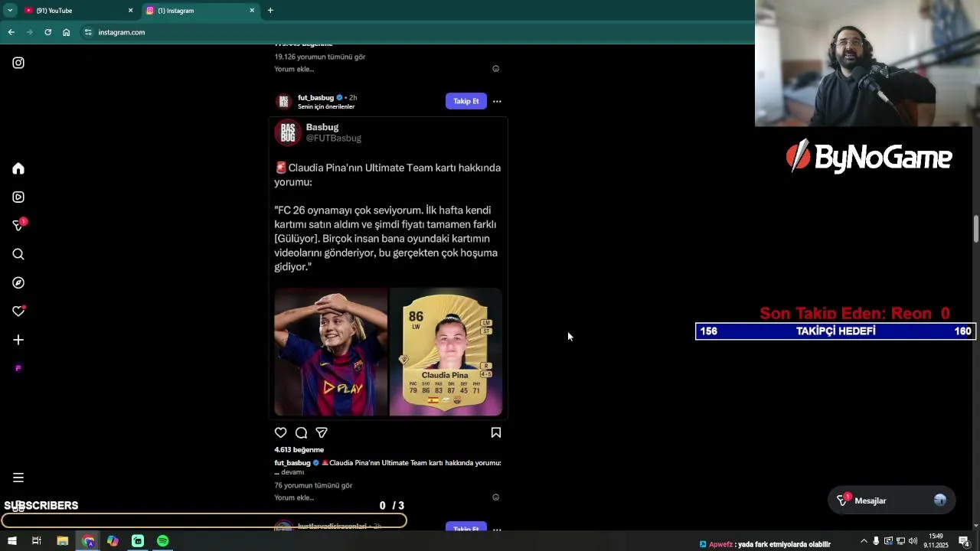Viewport: 980px width, 551px height.
Task: Comment on the fut_basbug post
Action: 302,432
